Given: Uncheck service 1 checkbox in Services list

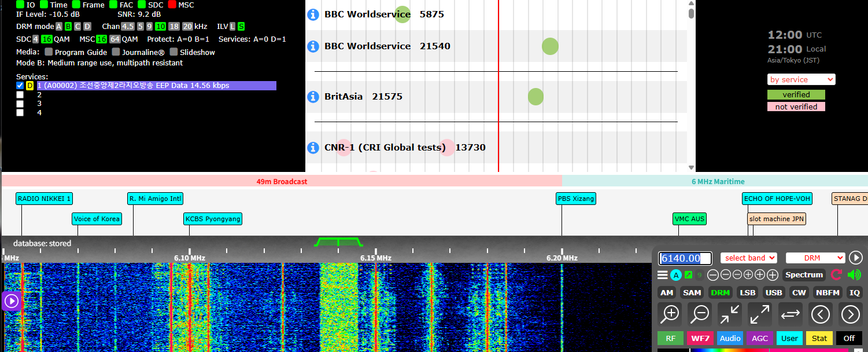Looking at the screenshot, I should point(20,86).
